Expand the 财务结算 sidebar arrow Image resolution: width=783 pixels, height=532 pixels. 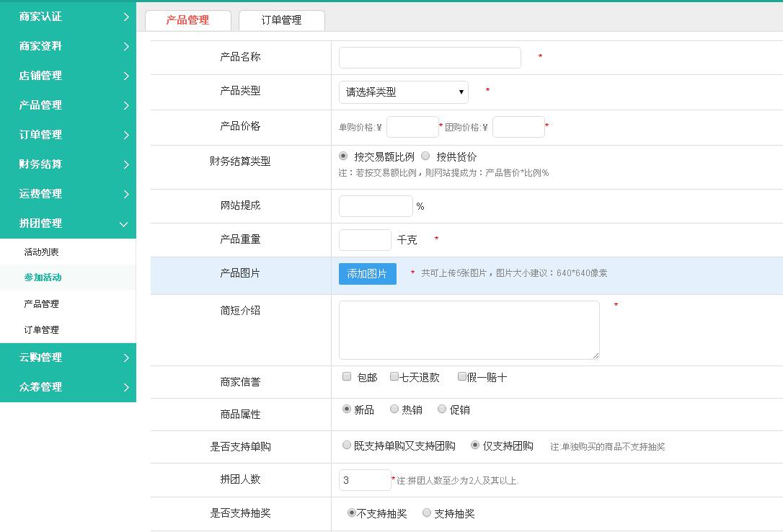coord(126,164)
